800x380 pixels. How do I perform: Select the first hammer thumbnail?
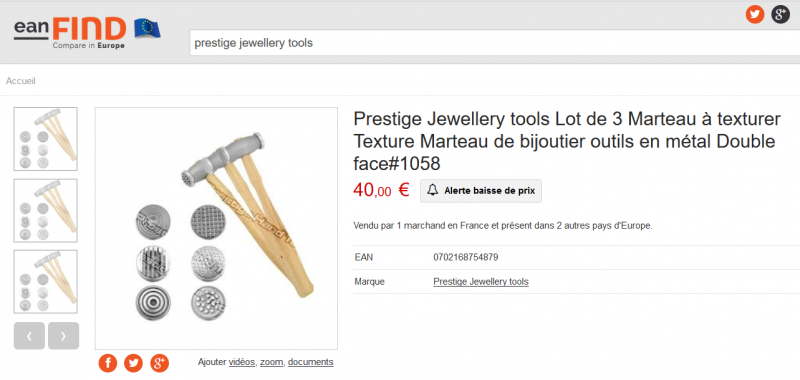pos(45,139)
